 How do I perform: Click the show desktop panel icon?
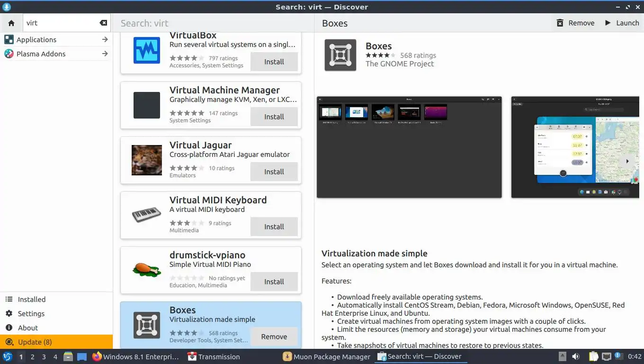click(x=82, y=356)
